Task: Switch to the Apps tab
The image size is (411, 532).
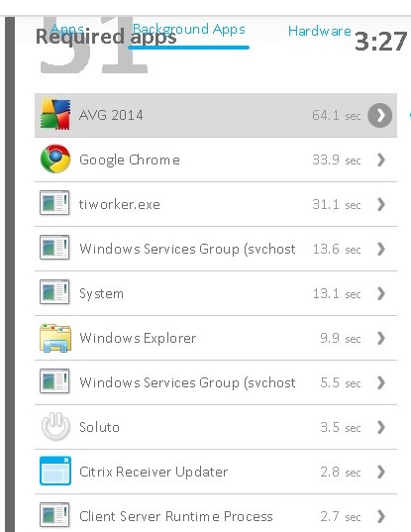Action: tap(66, 30)
